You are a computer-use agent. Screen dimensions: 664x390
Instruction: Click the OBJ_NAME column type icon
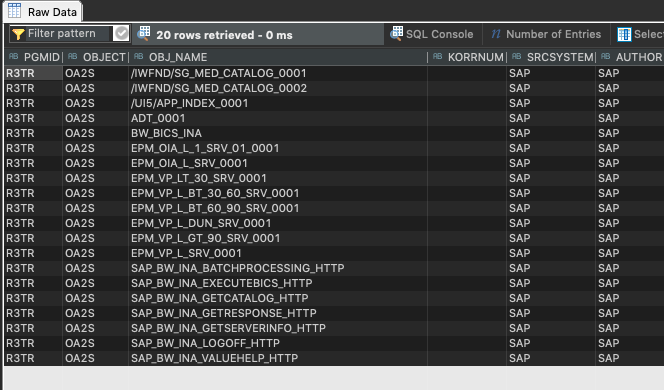click(x=138, y=56)
